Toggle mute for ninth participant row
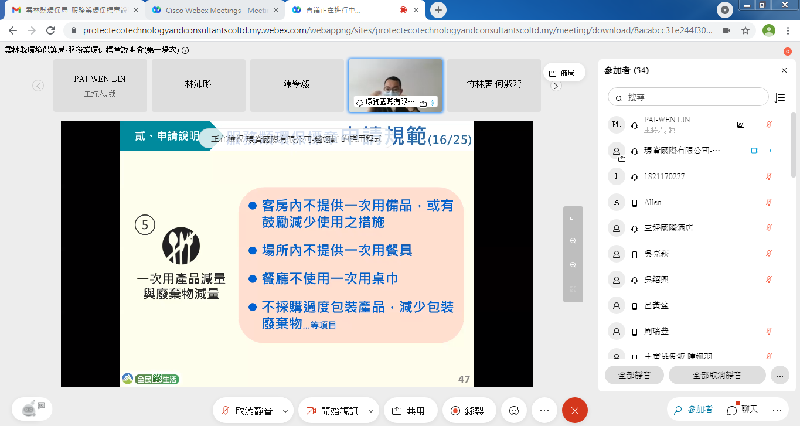The image size is (800, 426). click(x=768, y=332)
